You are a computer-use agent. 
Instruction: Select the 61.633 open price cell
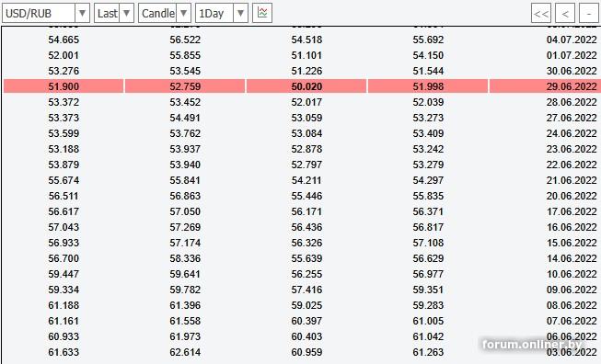[64, 352]
